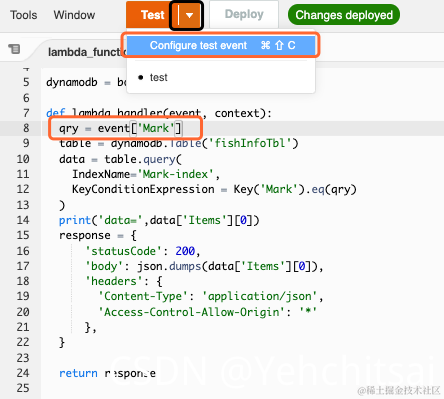Click the table.query( line
The image size is (444, 399).
point(120,159)
